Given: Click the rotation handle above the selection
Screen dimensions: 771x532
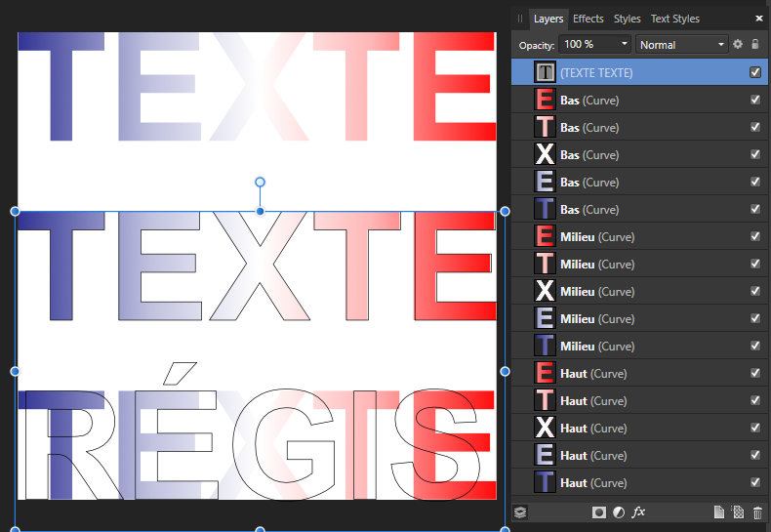Looking at the screenshot, I should [261, 183].
